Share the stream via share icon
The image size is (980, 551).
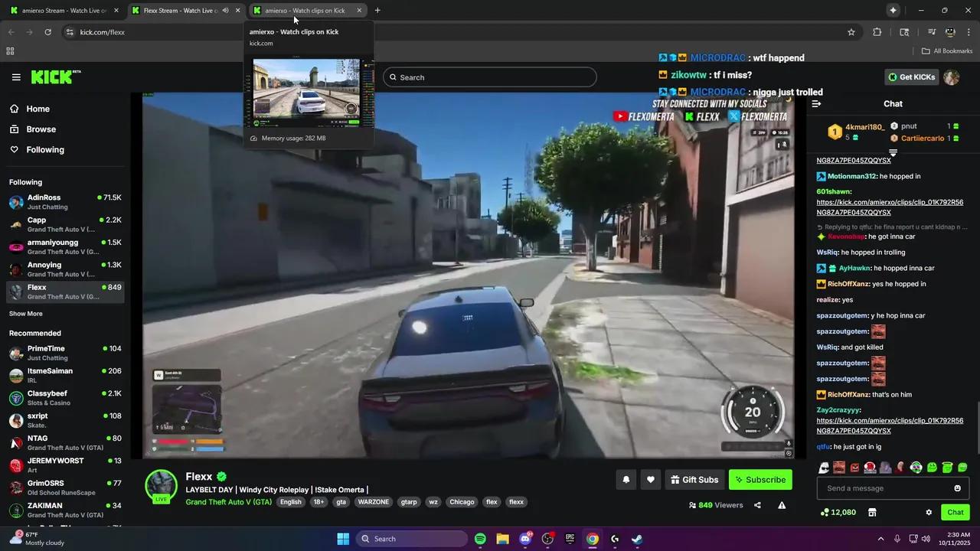757,505
